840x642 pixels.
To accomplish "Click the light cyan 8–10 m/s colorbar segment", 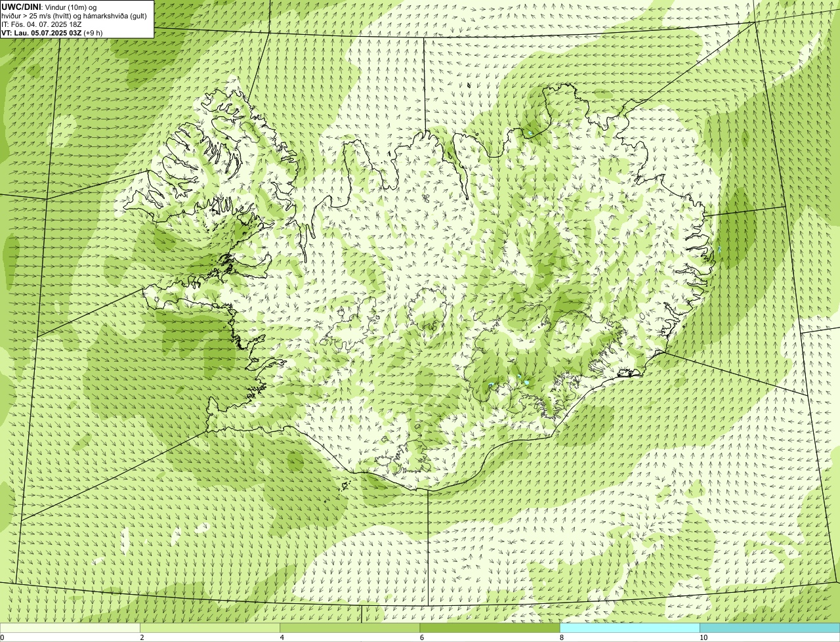I will [x=630, y=628].
